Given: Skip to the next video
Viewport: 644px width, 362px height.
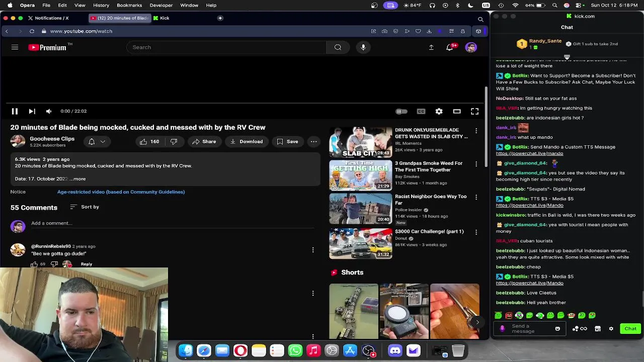Looking at the screenshot, I should pyautogui.click(x=32, y=111).
